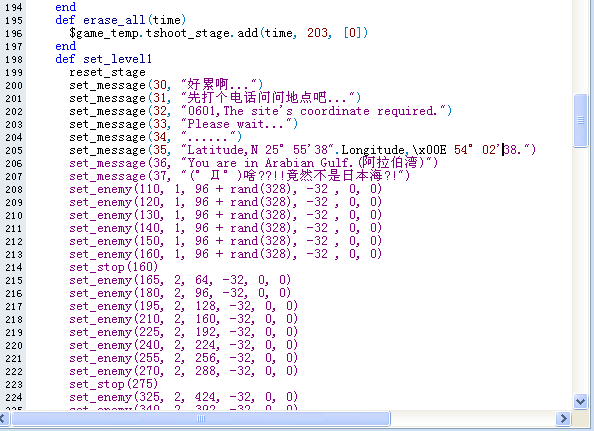The image size is (594, 431).
Task: Click the 'end' keyword on line 194
Action: click(66, 7)
